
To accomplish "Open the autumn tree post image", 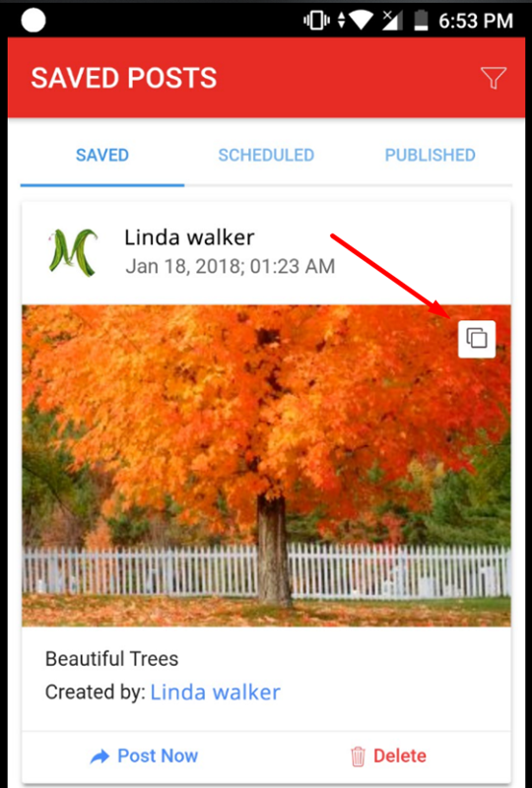I will (x=266, y=465).
